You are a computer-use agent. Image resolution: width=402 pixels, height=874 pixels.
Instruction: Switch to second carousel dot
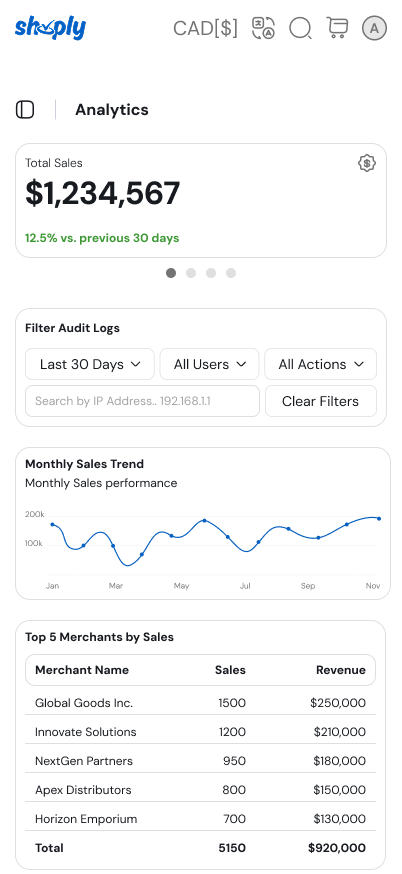191,273
